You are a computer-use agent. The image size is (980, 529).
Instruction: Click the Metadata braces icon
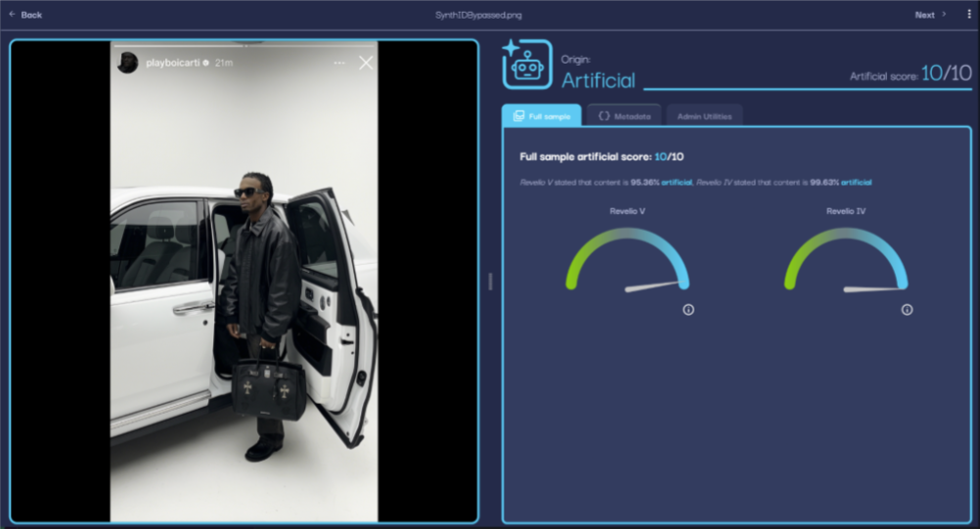click(603, 115)
